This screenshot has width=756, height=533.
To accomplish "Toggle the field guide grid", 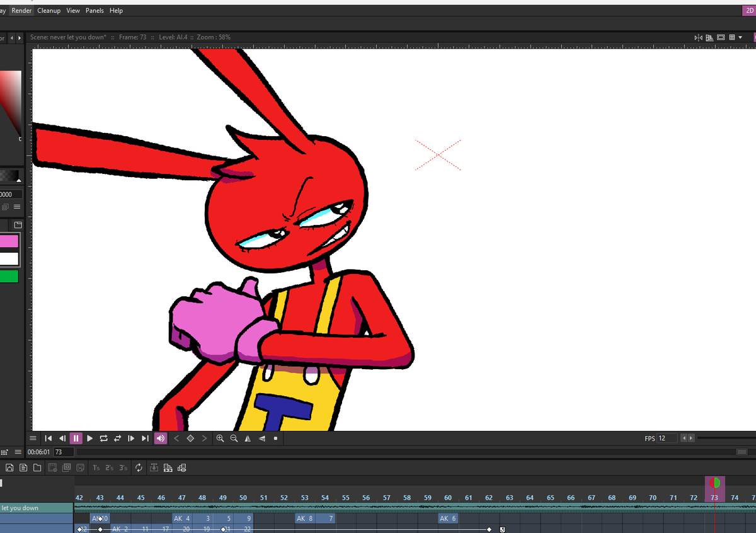I will 732,37.
